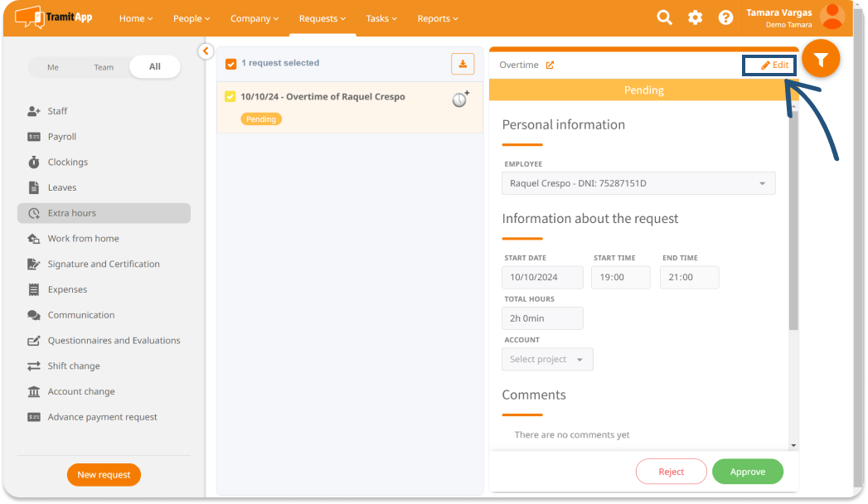Click the clock icon on the overtime request
The width and height of the screenshot is (868, 504).
(460, 99)
